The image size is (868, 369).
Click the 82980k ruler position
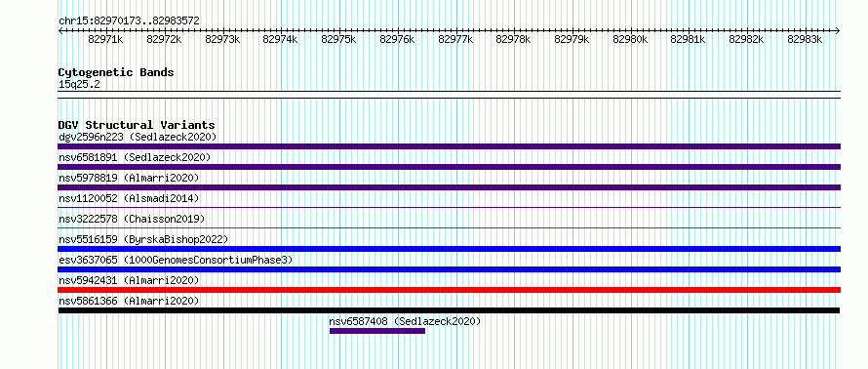tap(630, 39)
